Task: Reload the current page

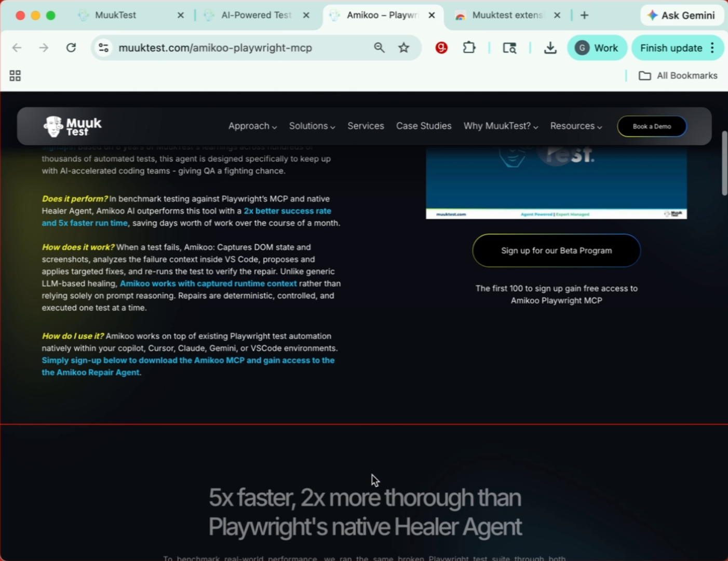Action: 71,48
